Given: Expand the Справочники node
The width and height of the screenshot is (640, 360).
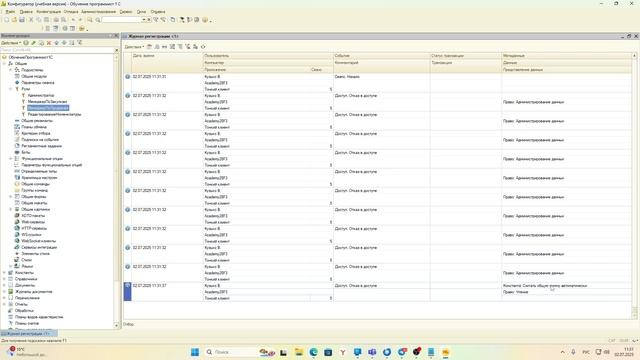Looking at the screenshot, I should click(4, 279).
